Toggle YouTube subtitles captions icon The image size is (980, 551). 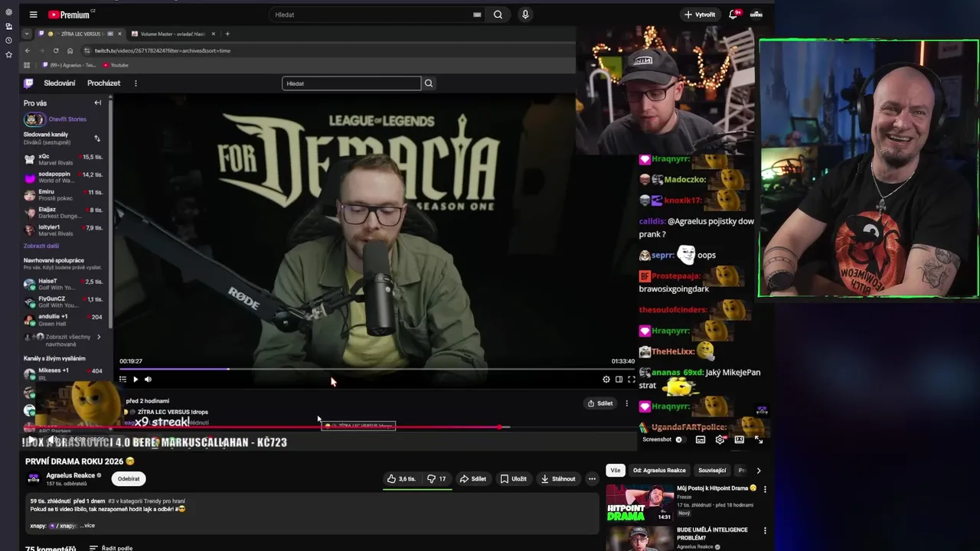[701, 440]
